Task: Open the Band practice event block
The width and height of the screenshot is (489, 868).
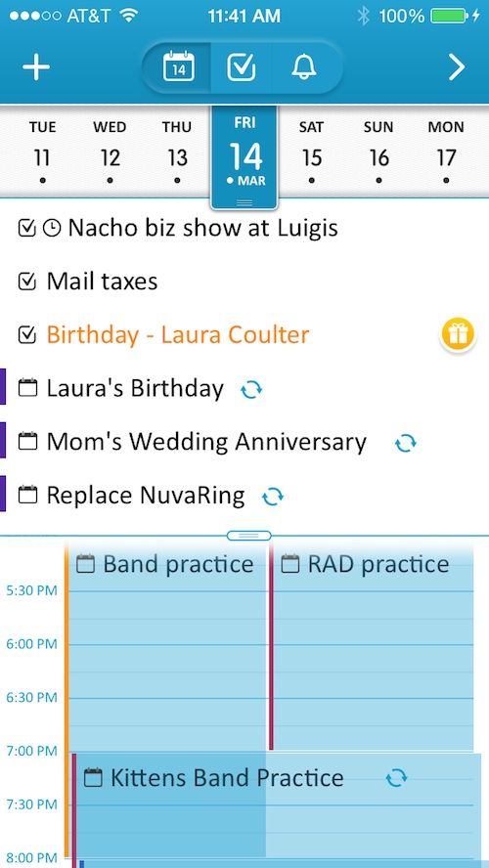Action: [166, 646]
